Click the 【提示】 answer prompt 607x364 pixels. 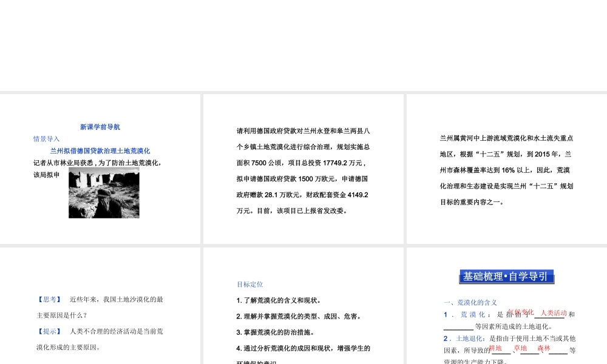pyautogui.click(x=48, y=331)
